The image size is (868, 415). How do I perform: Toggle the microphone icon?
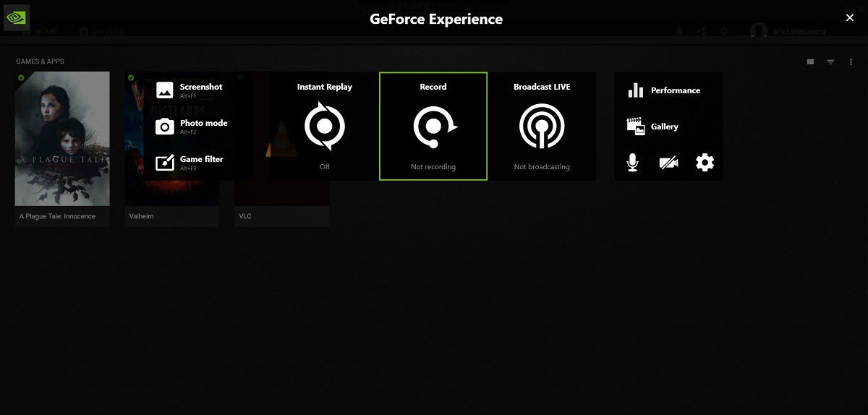632,163
